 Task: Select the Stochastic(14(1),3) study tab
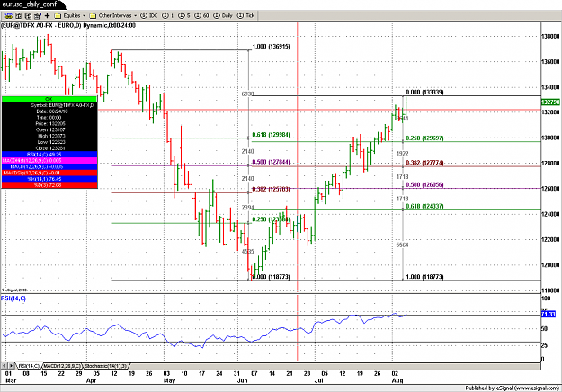[x=106, y=366]
